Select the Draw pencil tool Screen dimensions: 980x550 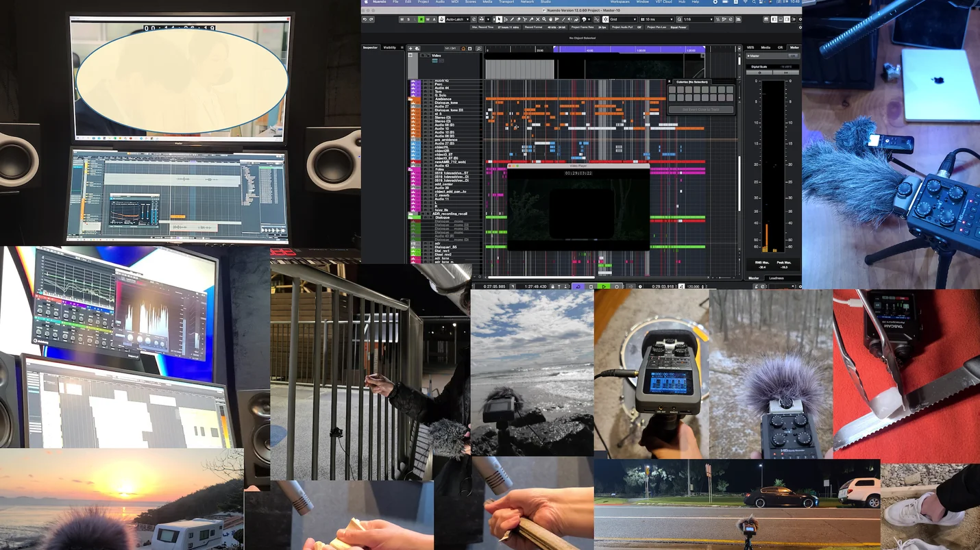(512, 19)
